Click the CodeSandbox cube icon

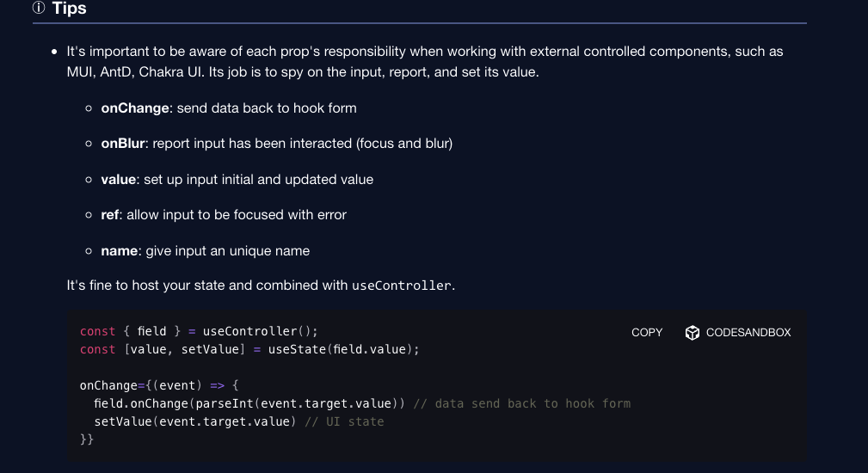692,333
